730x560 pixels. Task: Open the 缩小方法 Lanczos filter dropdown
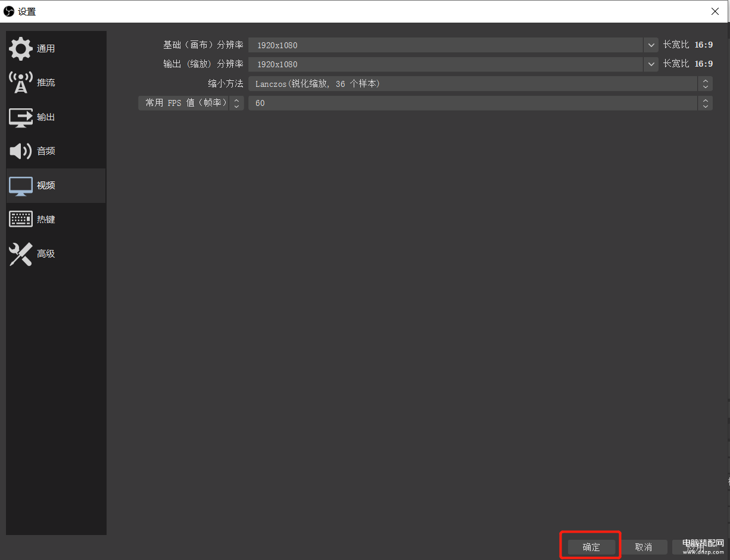(x=481, y=84)
